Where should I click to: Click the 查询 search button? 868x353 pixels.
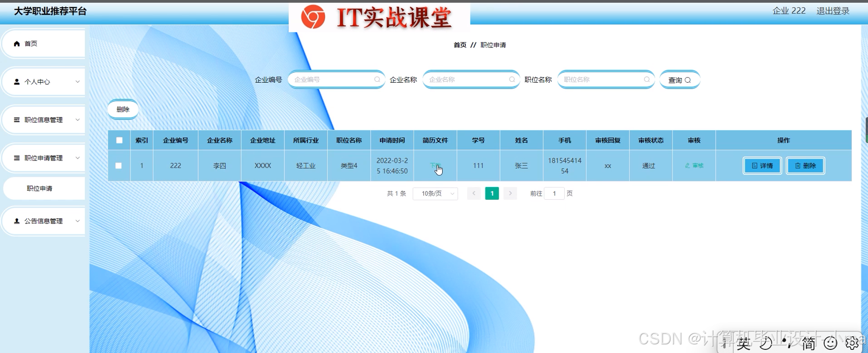click(679, 80)
